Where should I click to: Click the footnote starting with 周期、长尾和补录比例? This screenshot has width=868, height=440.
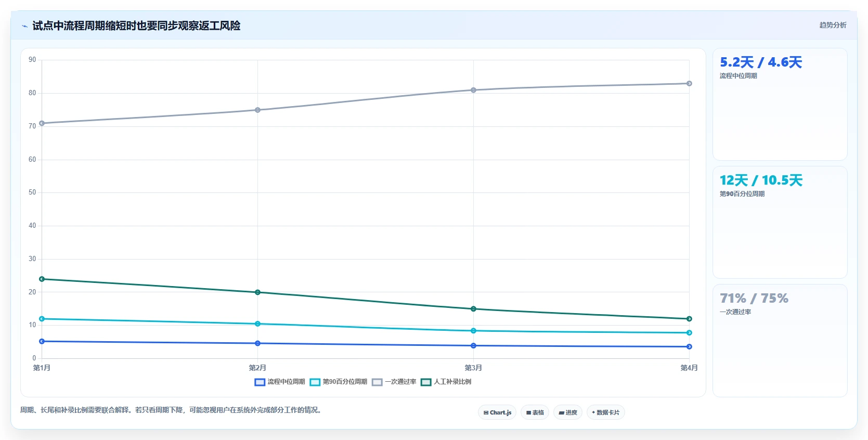(x=172, y=410)
